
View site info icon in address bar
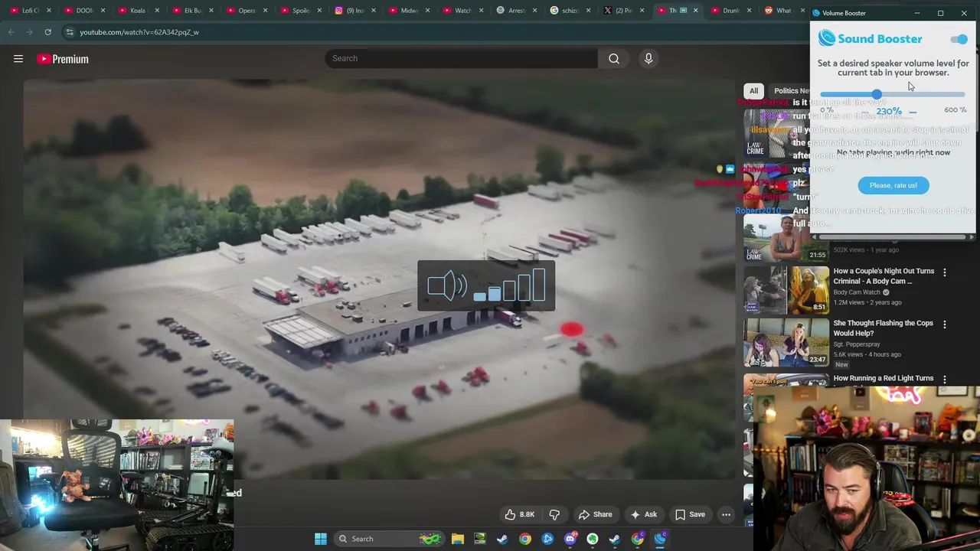[x=70, y=32]
